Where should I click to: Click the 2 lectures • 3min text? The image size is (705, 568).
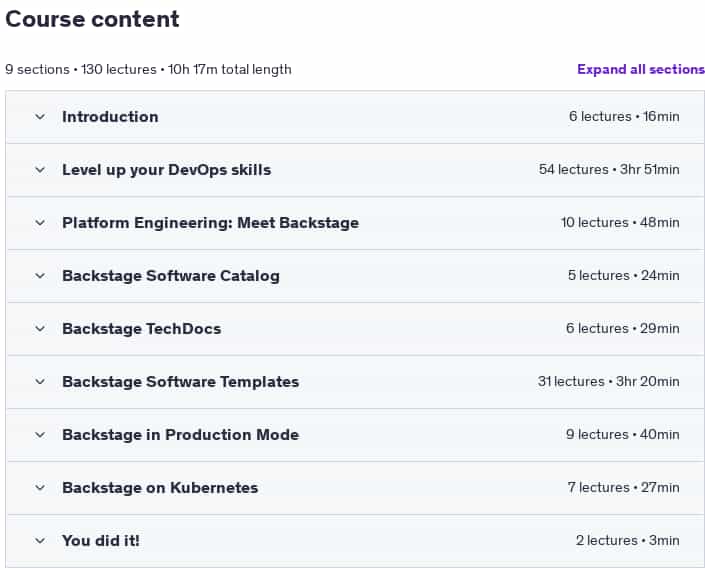point(628,540)
